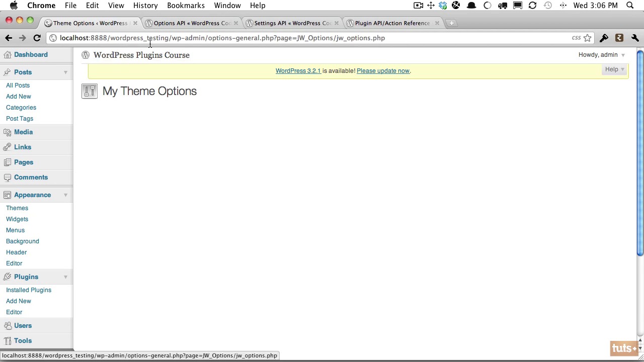
Task: Click the Comments bubble icon
Action: tap(7, 177)
